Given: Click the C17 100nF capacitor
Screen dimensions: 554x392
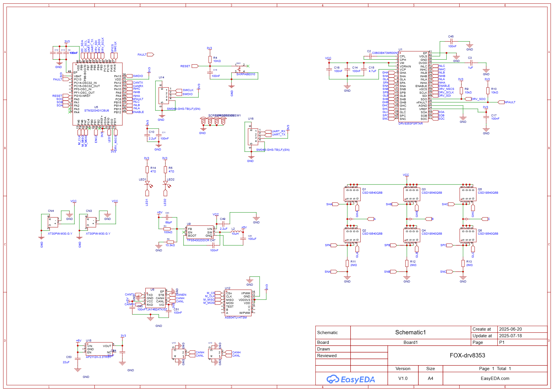Looking at the screenshot, I should click(486, 117).
